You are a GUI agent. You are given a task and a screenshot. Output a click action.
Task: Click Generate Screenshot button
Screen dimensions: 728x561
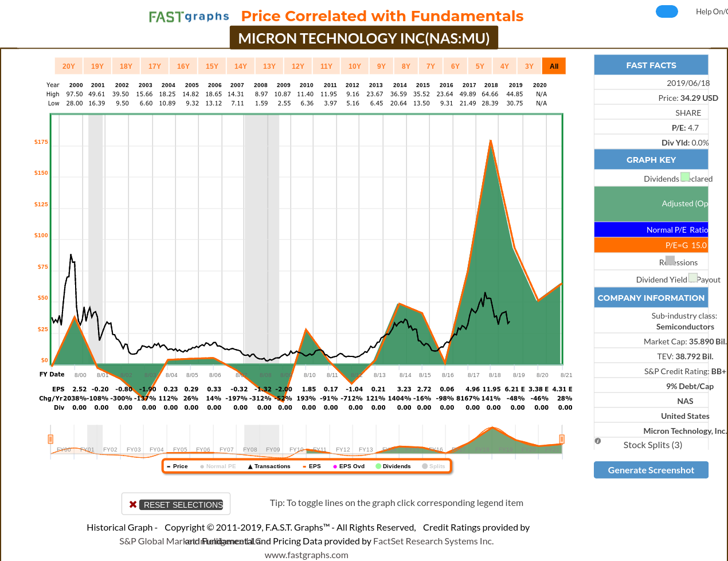coord(651,470)
